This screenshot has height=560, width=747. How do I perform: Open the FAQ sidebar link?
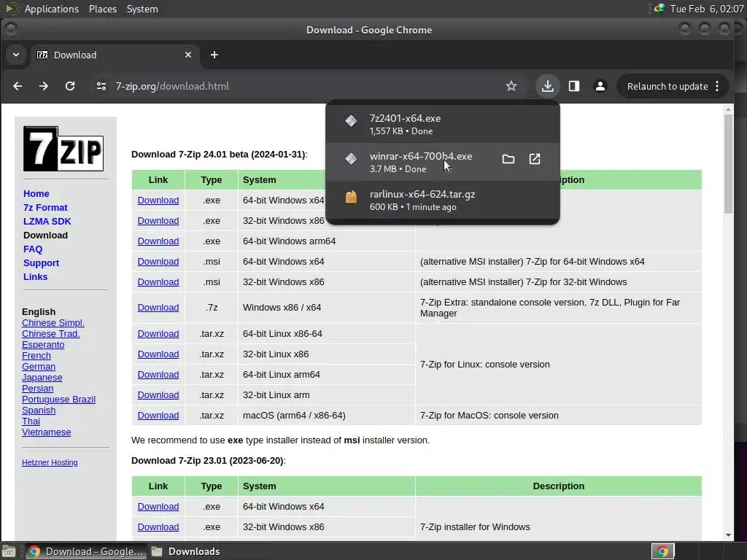pyautogui.click(x=33, y=249)
